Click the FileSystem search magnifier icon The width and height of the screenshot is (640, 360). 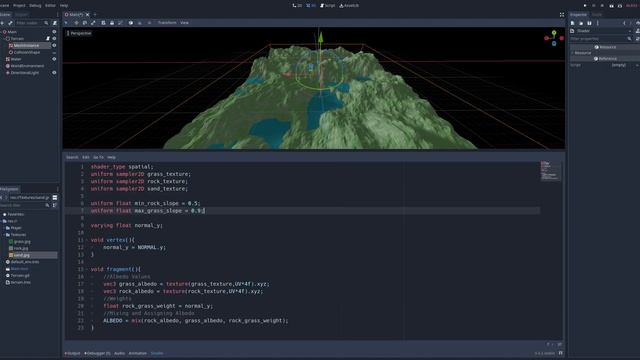(47, 205)
